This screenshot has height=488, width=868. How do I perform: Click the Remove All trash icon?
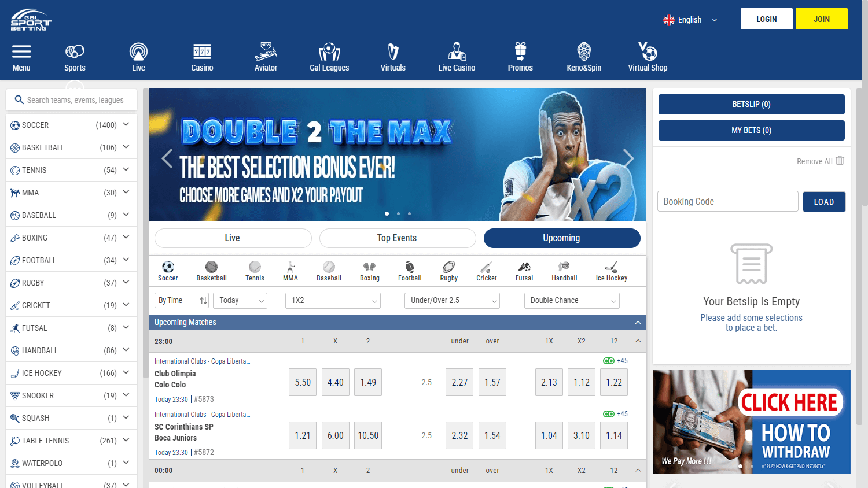coord(840,161)
